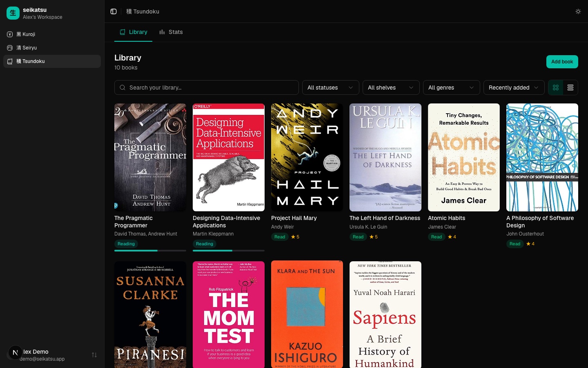Image resolution: width=588 pixels, height=368 pixels.
Task: Open the Klara and the Sun cover
Action: tap(307, 315)
